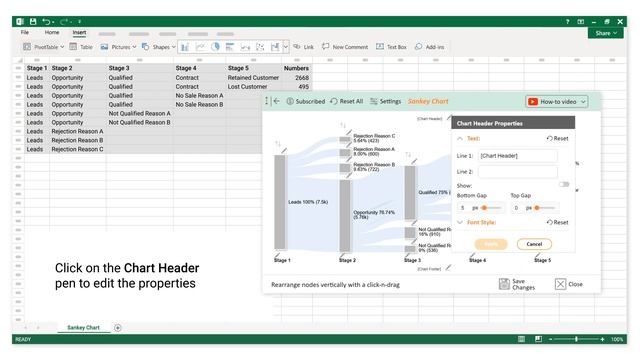The image size is (640, 360).
Task: Click the pen icon beside Stage 4 label
Action: [473, 255]
